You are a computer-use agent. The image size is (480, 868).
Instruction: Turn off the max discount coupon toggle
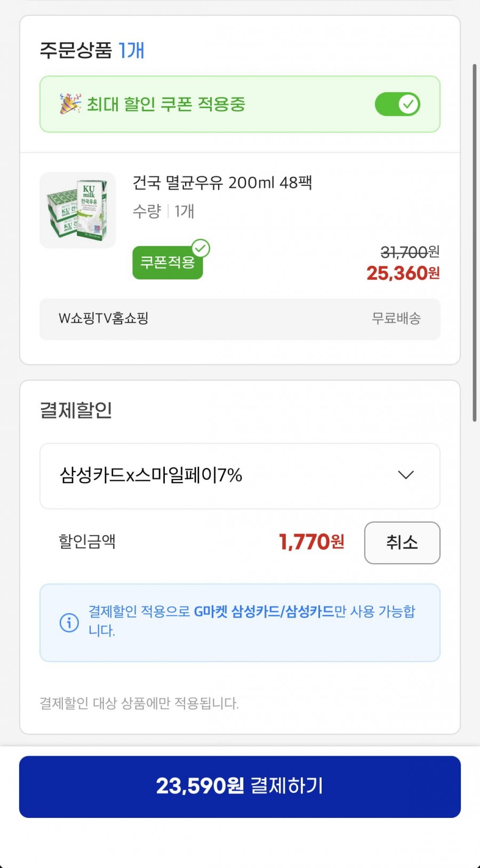pos(397,104)
